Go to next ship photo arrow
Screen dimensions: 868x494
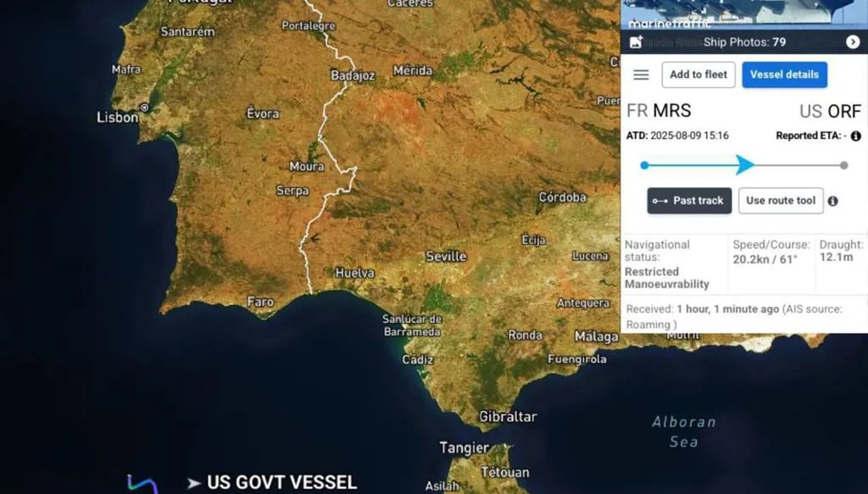pyautogui.click(x=852, y=42)
